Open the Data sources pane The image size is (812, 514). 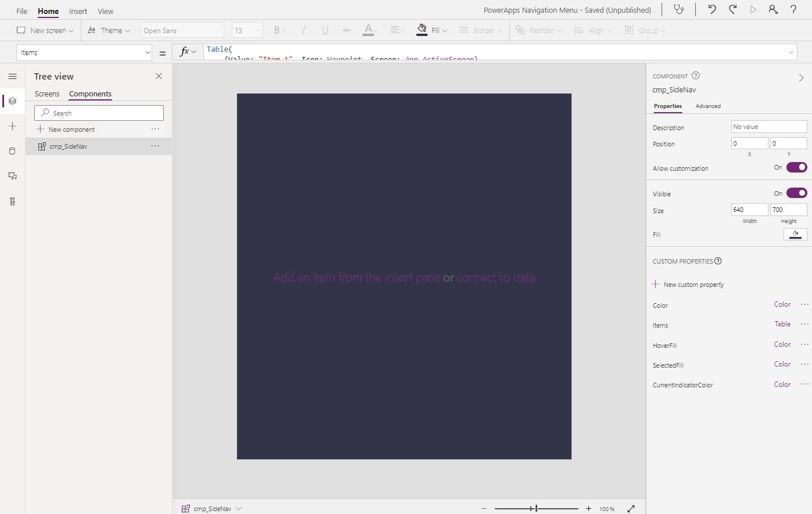[x=12, y=150]
